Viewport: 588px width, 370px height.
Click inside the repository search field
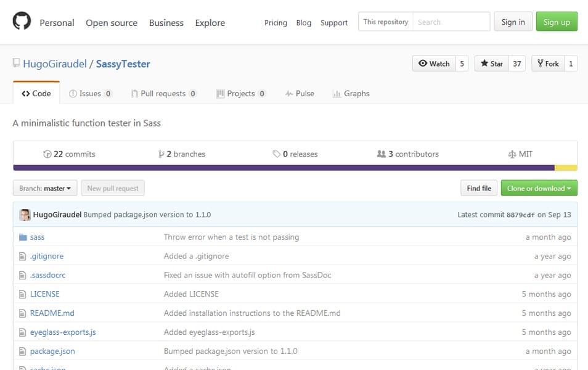[450, 21]
